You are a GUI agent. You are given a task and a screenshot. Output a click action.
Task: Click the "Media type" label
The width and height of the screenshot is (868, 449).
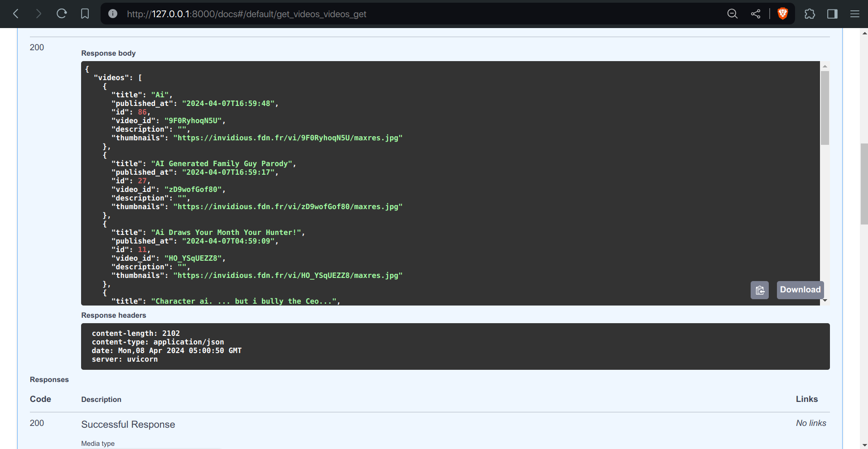(98, 444)
